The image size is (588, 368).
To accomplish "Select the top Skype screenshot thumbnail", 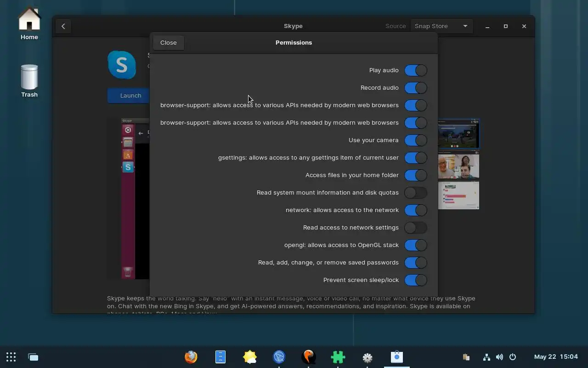I will [458, 134].
